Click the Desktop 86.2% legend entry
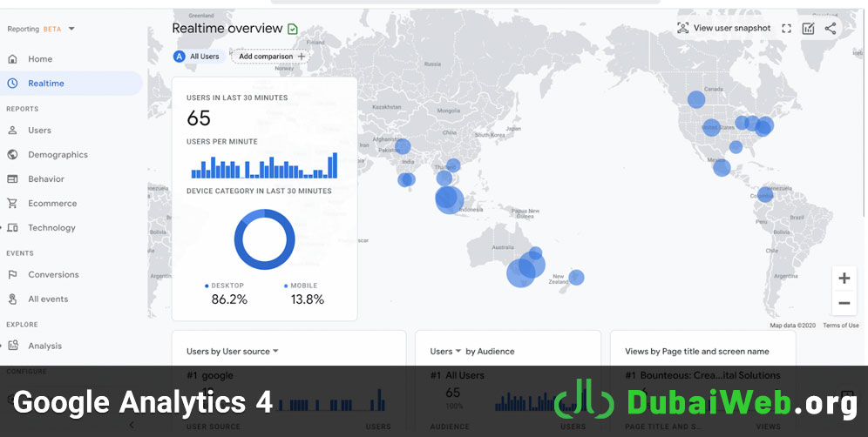Screen dimensions: 868x437 click(227, 293)
